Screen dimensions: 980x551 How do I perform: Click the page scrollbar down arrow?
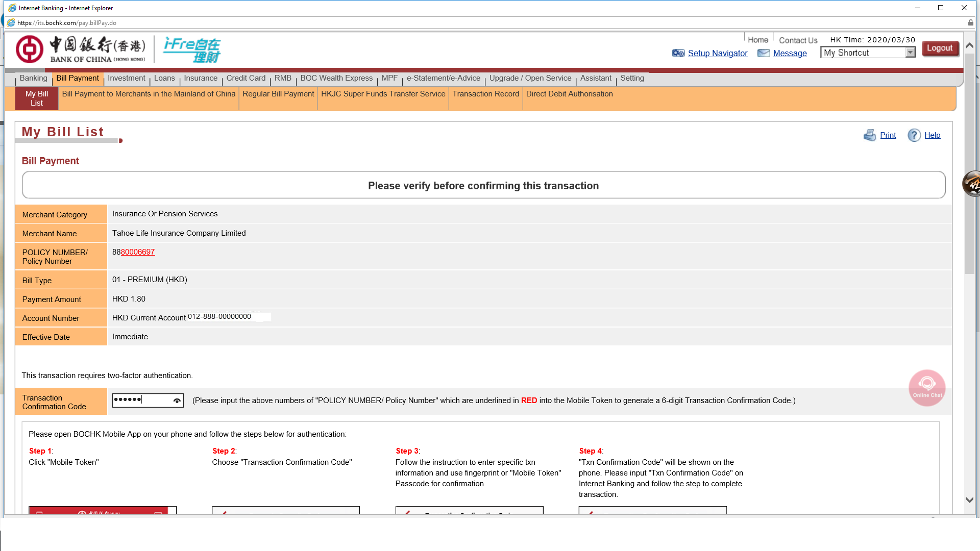coord(970,500)
